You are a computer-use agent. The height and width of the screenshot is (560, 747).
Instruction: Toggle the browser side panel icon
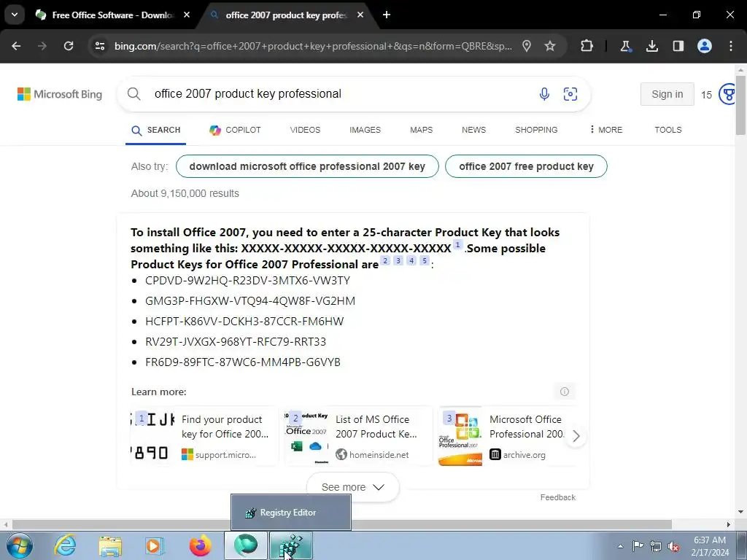coord(678,46)
